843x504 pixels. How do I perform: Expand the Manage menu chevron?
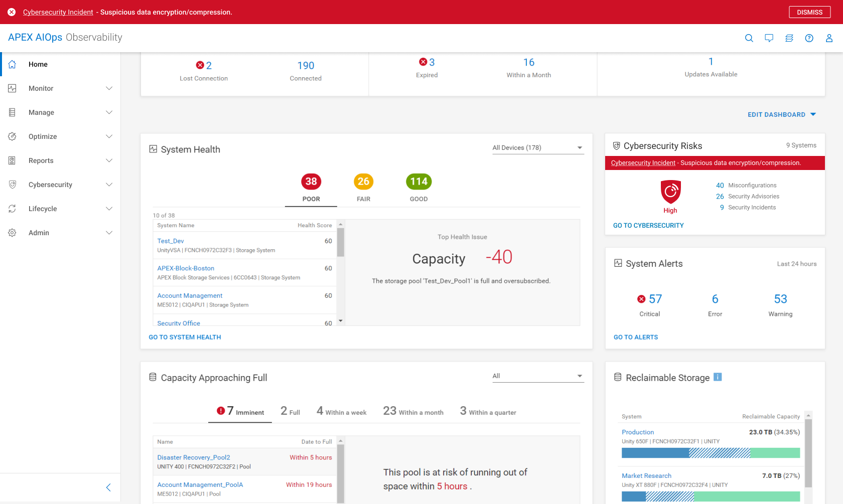pyautogui.click(x=109, y=112)
